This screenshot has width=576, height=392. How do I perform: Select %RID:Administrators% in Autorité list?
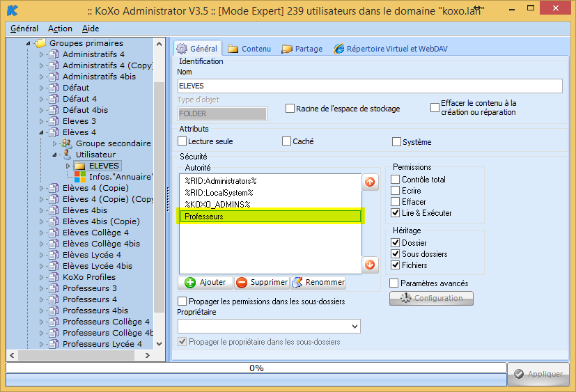pos(270,181)
